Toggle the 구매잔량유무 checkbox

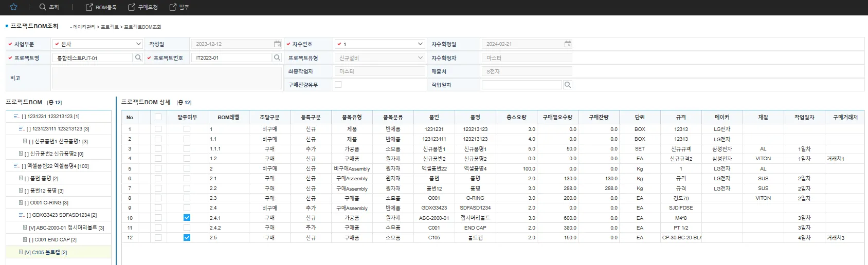click(x=338, y=85)
